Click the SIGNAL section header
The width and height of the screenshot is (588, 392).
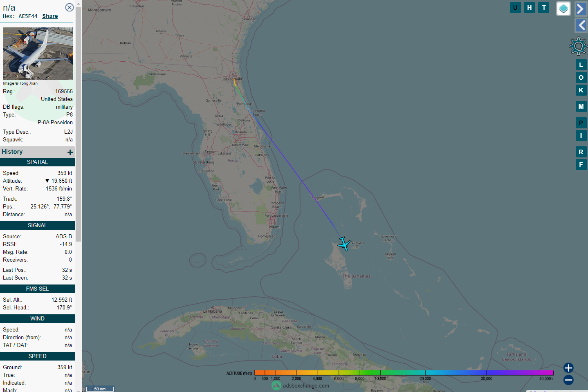click(37, 225)
